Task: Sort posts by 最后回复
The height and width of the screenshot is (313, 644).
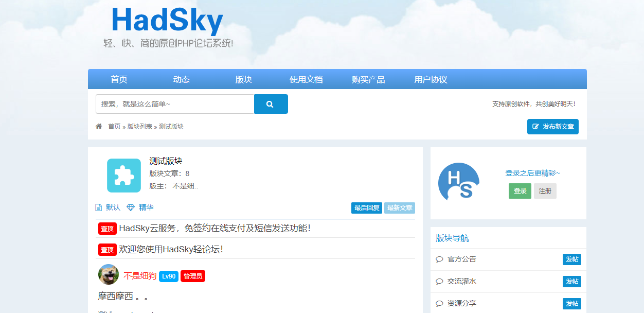Action: (x=367, y=208)
